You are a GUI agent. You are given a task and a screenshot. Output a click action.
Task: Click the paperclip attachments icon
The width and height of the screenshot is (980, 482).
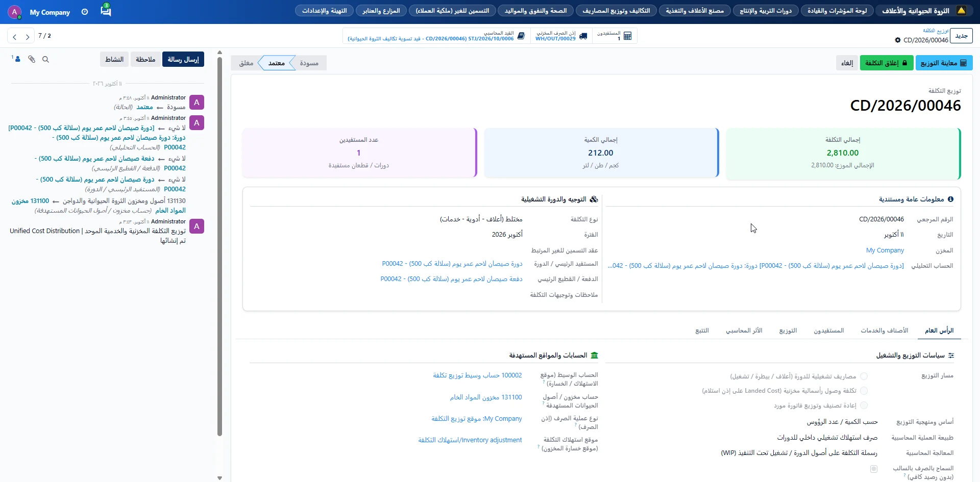click(32, 60)
